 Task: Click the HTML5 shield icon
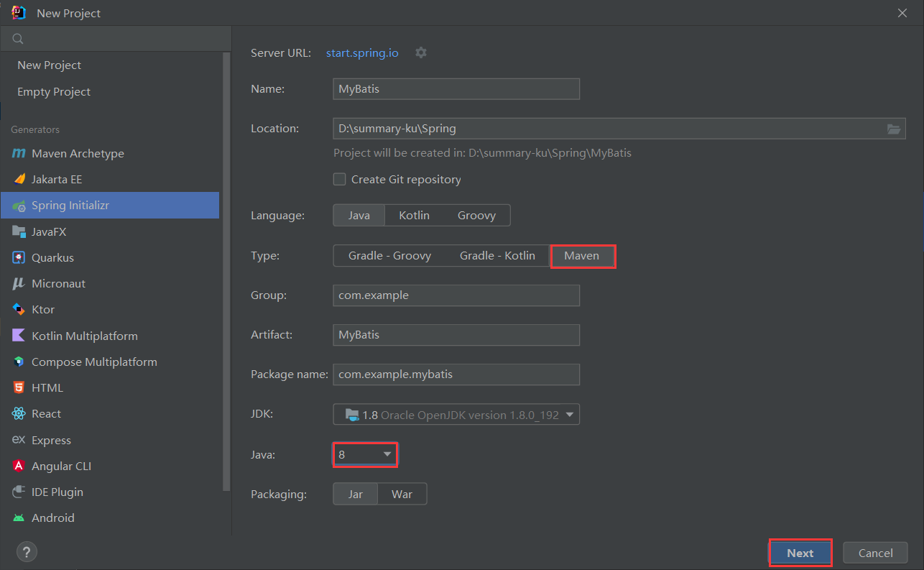pos(19,387)
